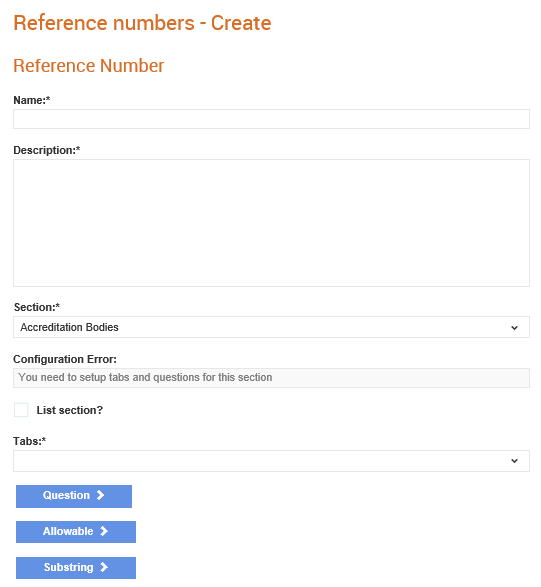This screenshot has height=587, width=541.
Task: Tick the List section checkbox
Action: click(x=21, y=410)
